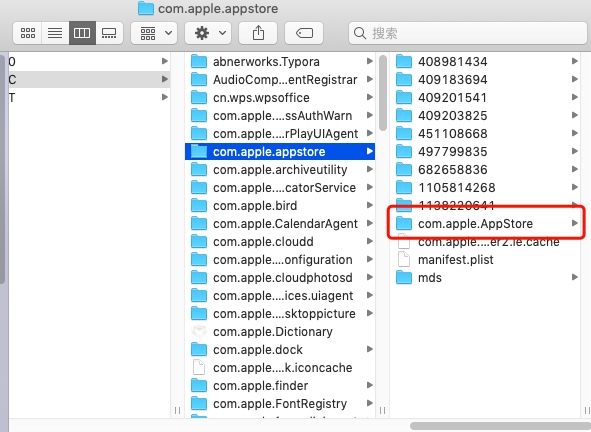591x432 pixels.
Task: Select folder 409201541
Action: point(486,98)
